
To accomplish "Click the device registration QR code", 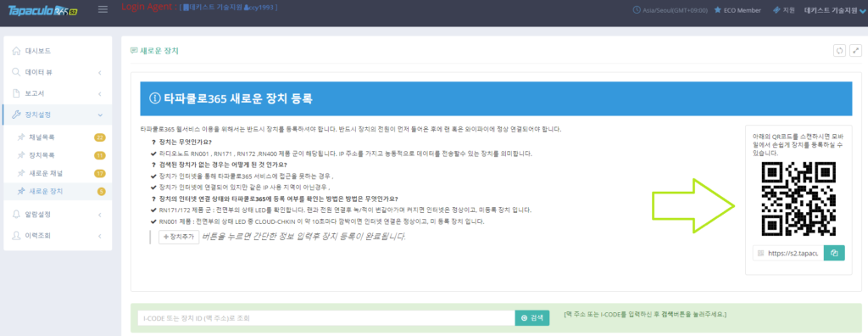I will coord(798,199).
